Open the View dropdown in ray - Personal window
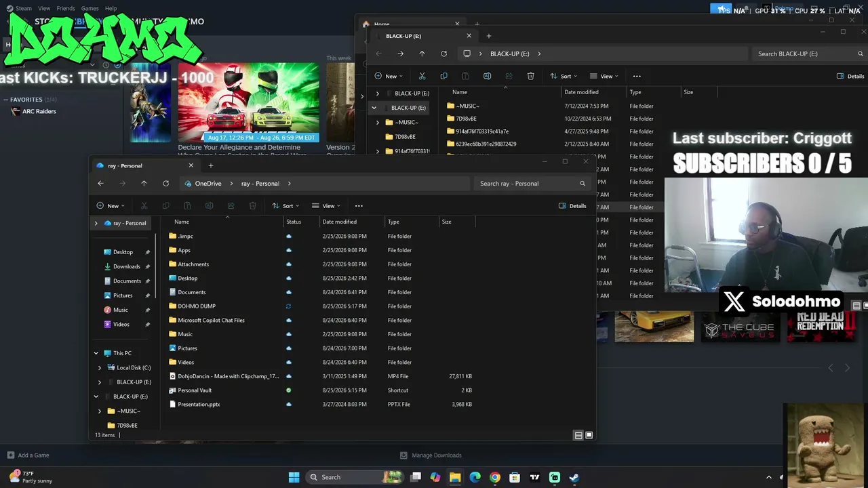 [x=325, y=206]
